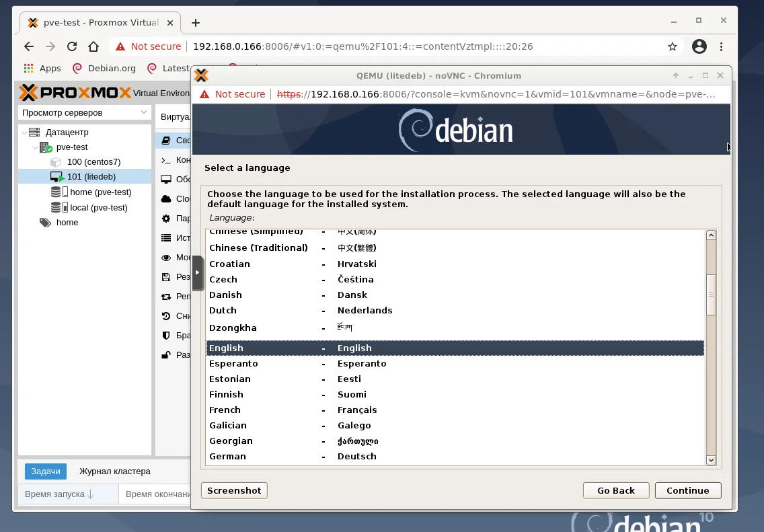Click the language list scrollbar down arrow
The width and height of the screenshot is (764, 532).
[x=711, y=460]
